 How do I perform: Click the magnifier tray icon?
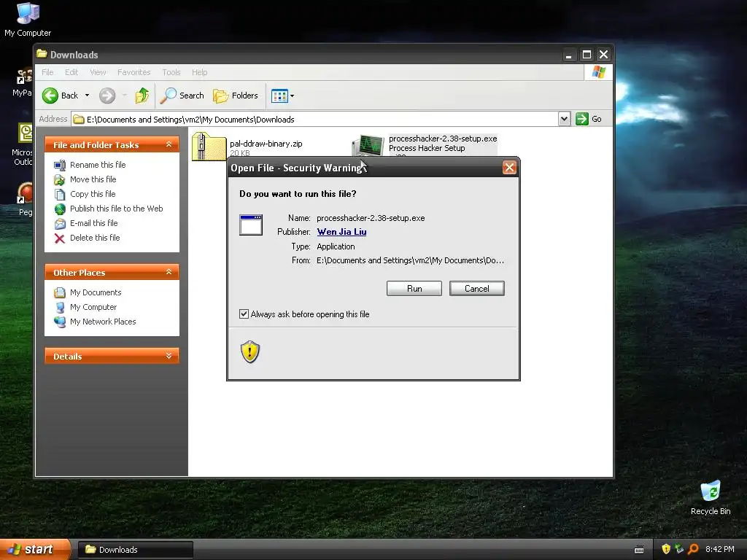pyautogui.click(x=694, y=549)
